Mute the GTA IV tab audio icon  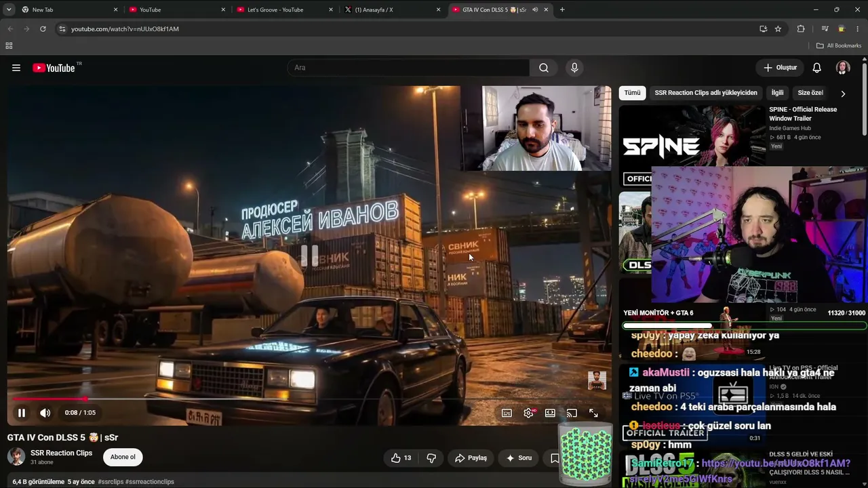[535, 9]
